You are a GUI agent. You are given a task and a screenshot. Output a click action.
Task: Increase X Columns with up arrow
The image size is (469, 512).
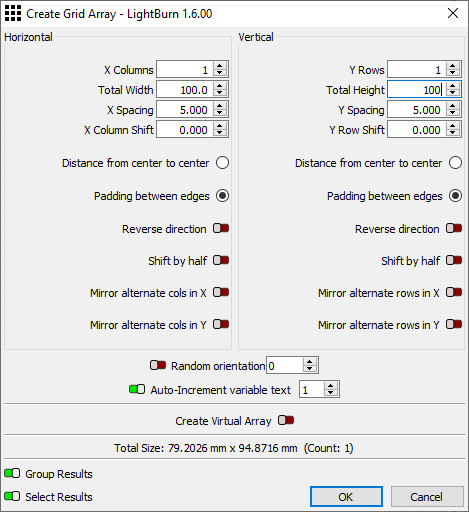tap(219, 66)
